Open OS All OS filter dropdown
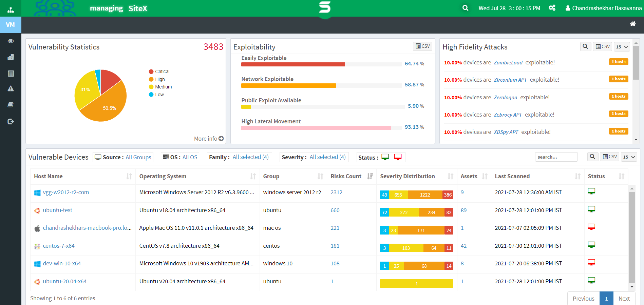644x305 pixels. pos(180,157)
